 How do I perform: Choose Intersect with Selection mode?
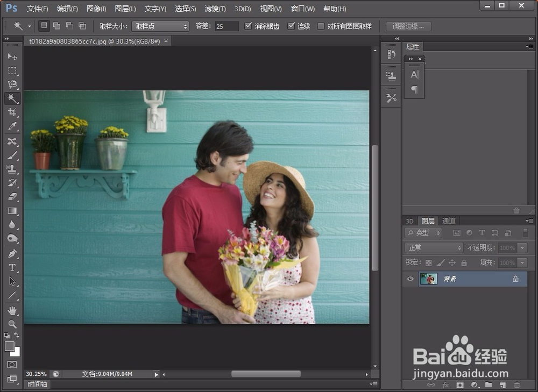pyautogui.click(x=82, y=26)
